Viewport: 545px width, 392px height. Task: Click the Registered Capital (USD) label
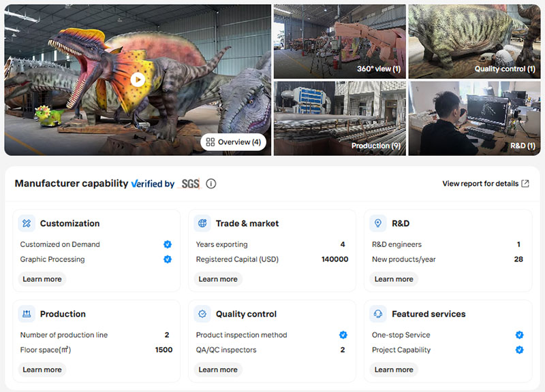point(237,259)
